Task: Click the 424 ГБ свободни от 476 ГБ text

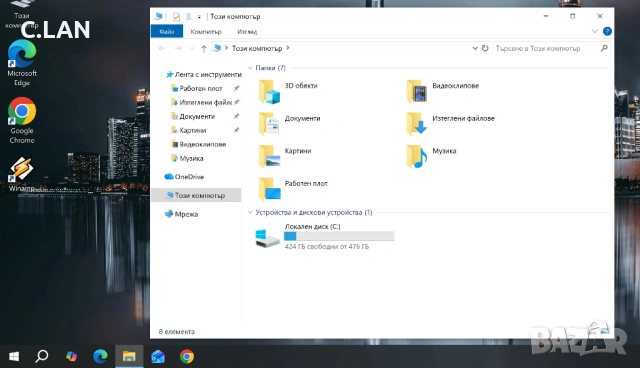Action: 327,246
